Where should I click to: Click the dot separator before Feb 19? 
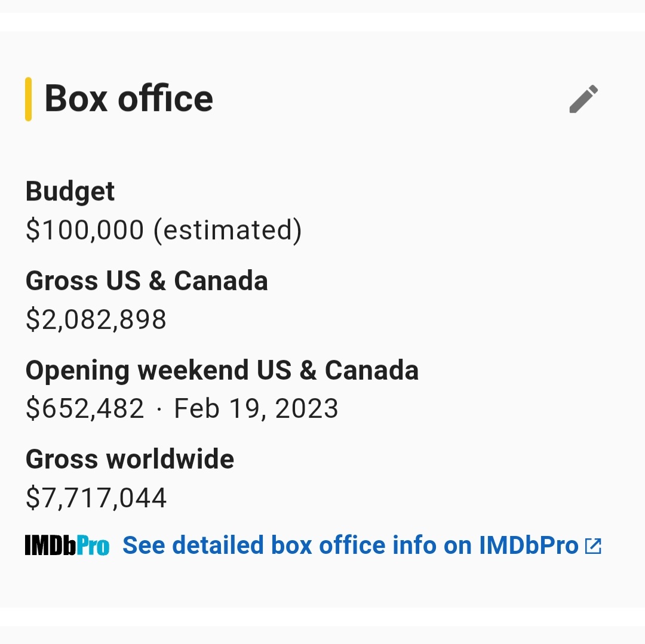point(159,409)
